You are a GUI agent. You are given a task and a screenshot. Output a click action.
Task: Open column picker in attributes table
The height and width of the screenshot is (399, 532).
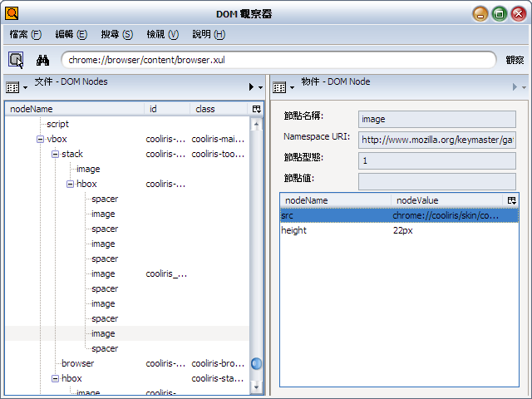pos(511,200)
